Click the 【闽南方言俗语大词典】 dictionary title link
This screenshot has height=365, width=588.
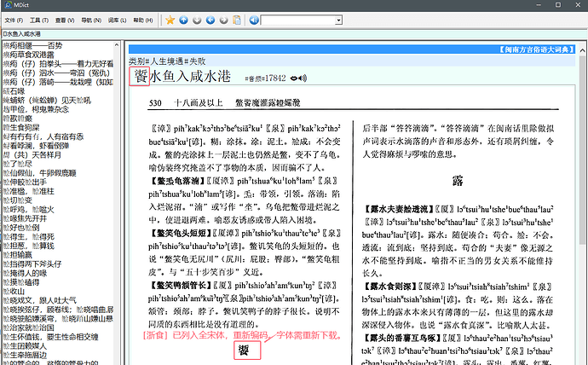537,49
